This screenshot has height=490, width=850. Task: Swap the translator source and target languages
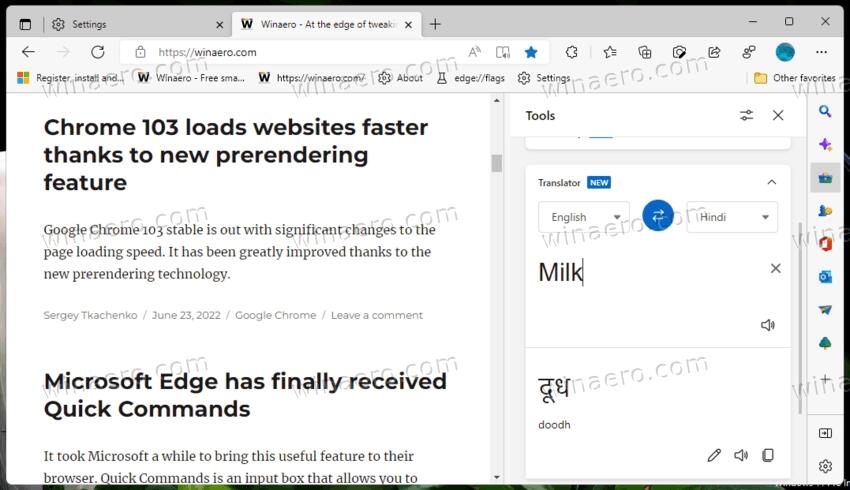pyautogui.click(x=657, y=216)
